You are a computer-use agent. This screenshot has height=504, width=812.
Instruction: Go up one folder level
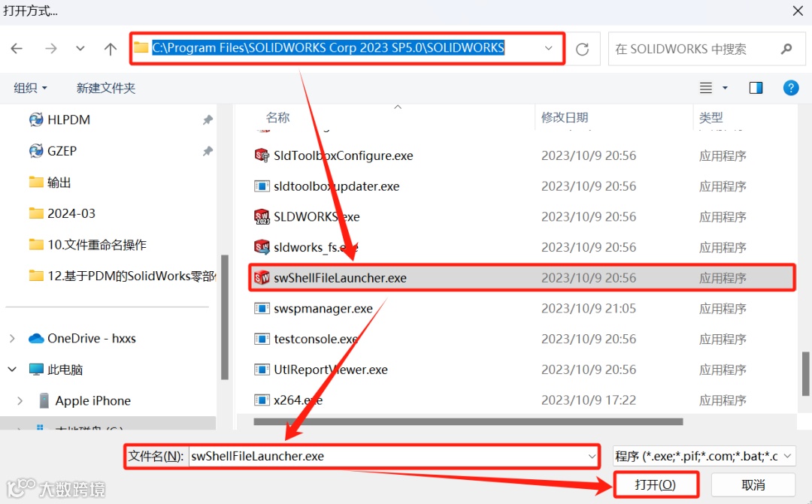click(x=111, y=49)
